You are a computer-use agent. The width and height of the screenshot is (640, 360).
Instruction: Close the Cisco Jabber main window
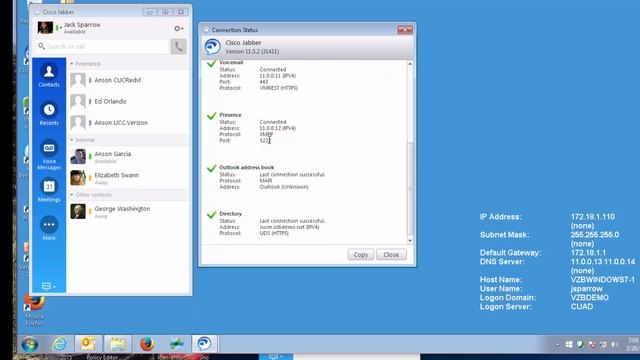tap(181, 12)
